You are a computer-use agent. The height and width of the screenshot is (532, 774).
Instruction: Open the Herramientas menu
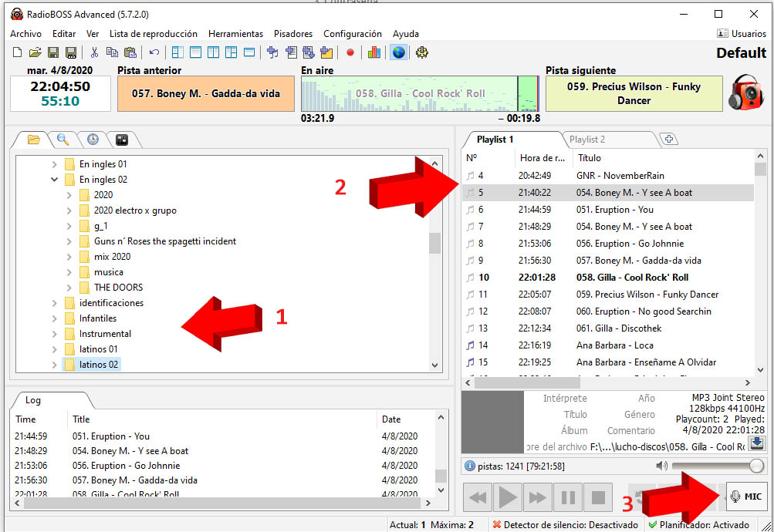(235, 34)
